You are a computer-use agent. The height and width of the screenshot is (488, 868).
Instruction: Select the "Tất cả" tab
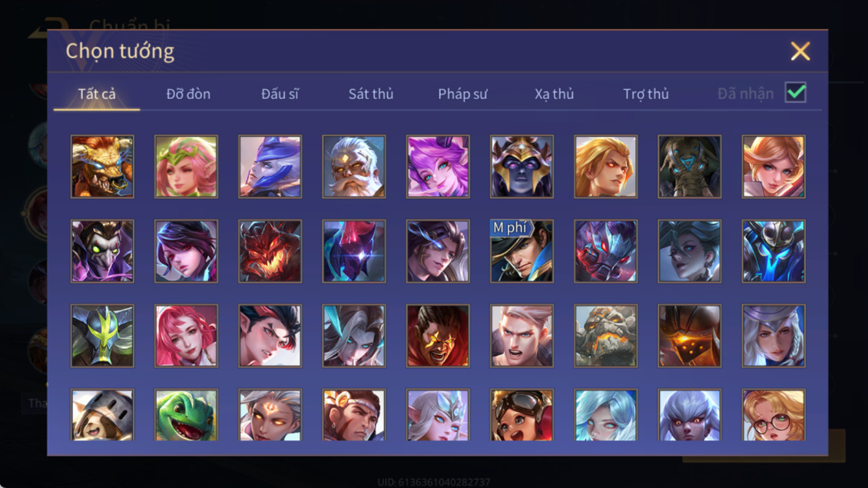pos(97,94)
